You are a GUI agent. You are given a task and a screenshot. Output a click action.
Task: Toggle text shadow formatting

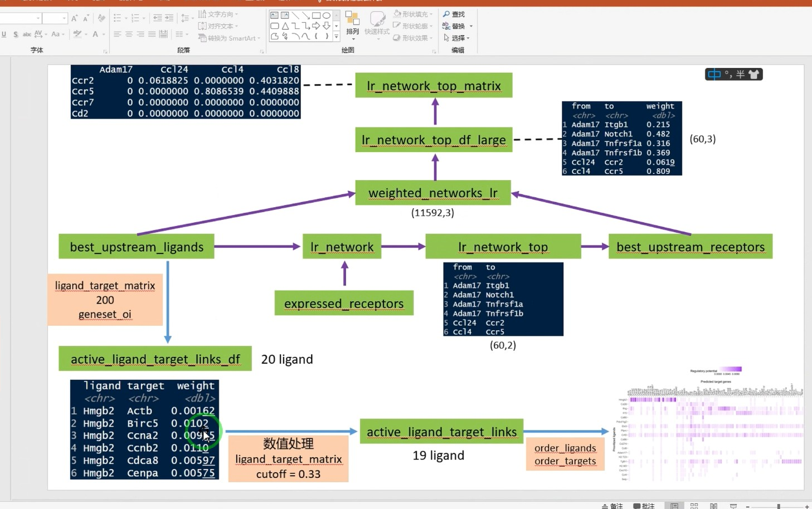click(16, 34)
